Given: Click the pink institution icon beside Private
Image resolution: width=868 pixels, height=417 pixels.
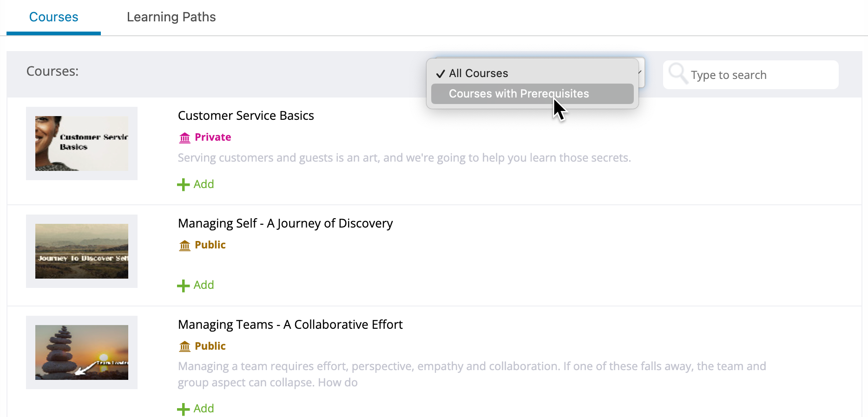Looking at the screenshot, I should pos(184,137).
